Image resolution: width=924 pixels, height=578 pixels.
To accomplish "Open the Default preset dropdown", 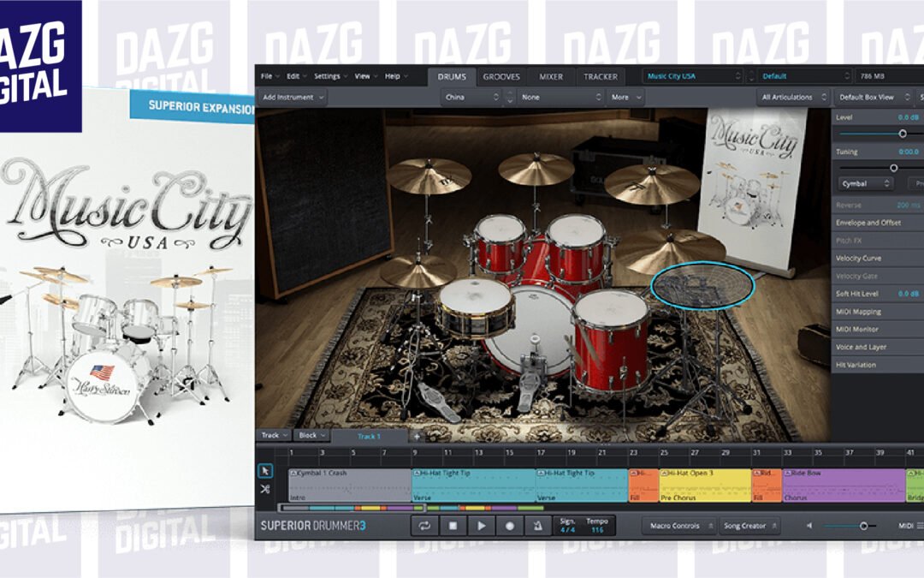I will point(805,76).
